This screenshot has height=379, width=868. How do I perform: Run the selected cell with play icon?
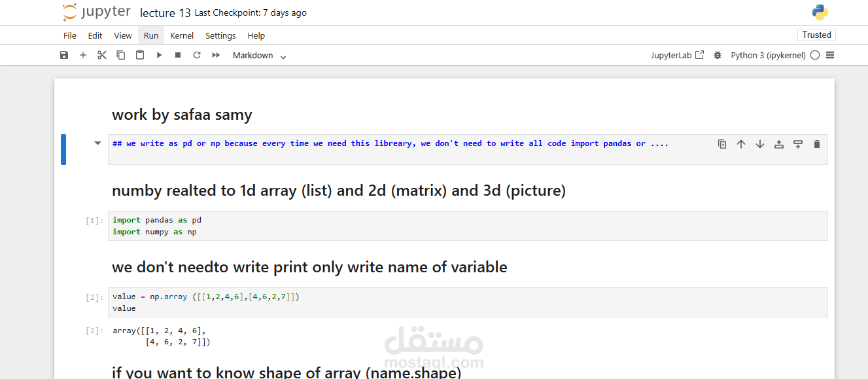pos(159,56)
